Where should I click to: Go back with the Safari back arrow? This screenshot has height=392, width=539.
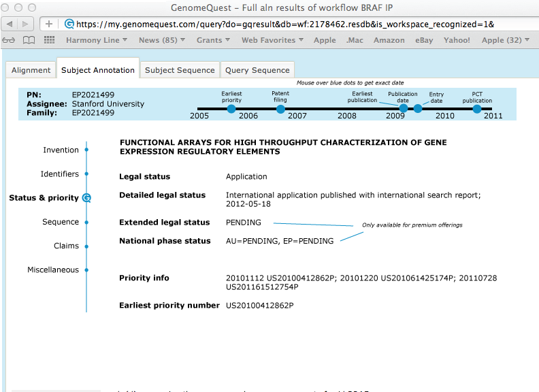tap(10, 24)
